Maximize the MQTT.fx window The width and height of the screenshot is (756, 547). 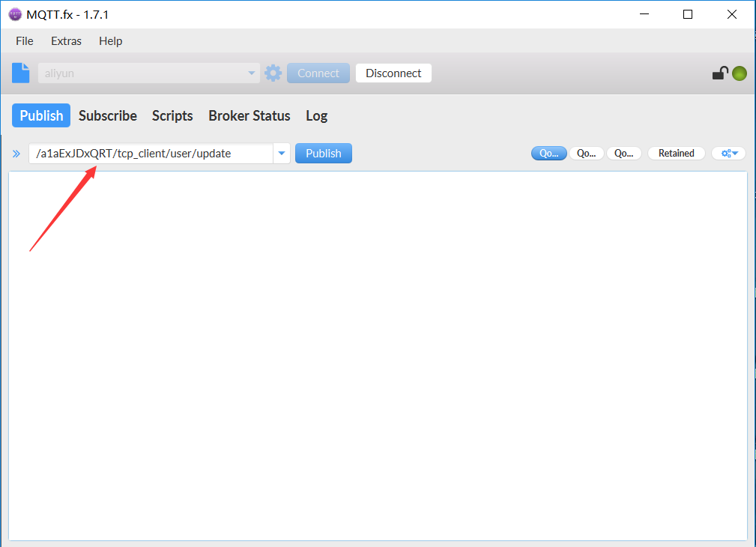point(688,14)
